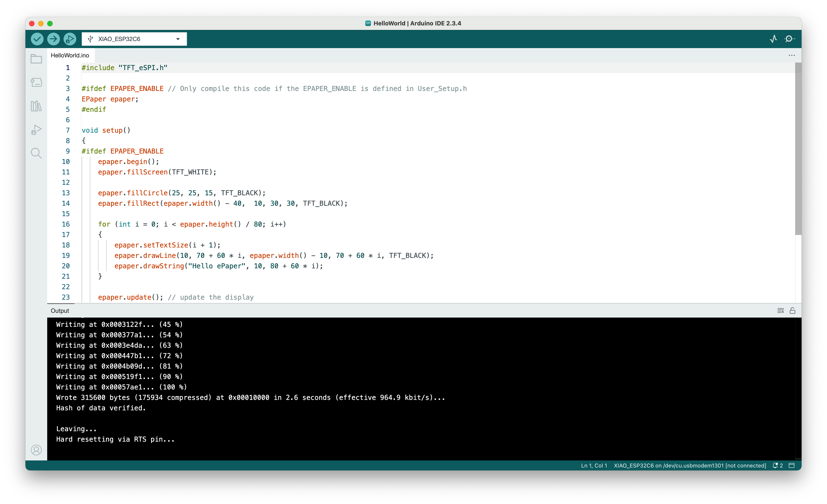Click the XIAO_ESP32C6 port status text
The width and height of the screenshot is (827, 504).
pyautogui.click(x=690, y=465)
